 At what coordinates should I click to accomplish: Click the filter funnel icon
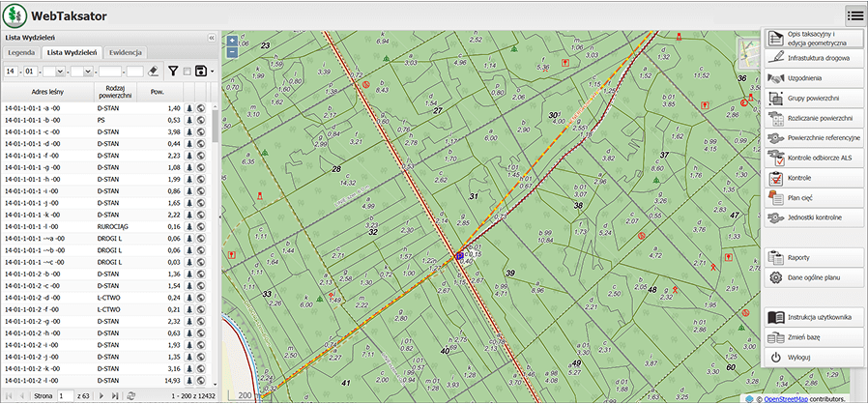(173, 71)
